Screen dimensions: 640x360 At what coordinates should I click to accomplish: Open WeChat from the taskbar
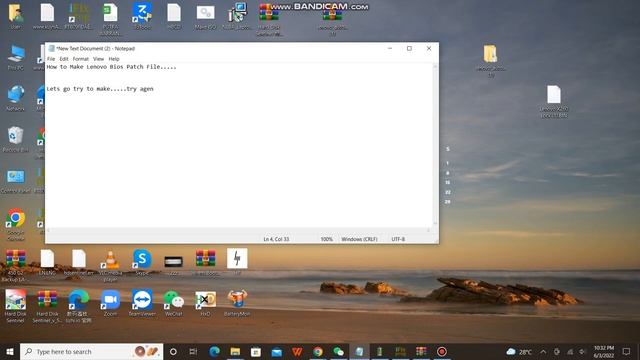point(338,351)
